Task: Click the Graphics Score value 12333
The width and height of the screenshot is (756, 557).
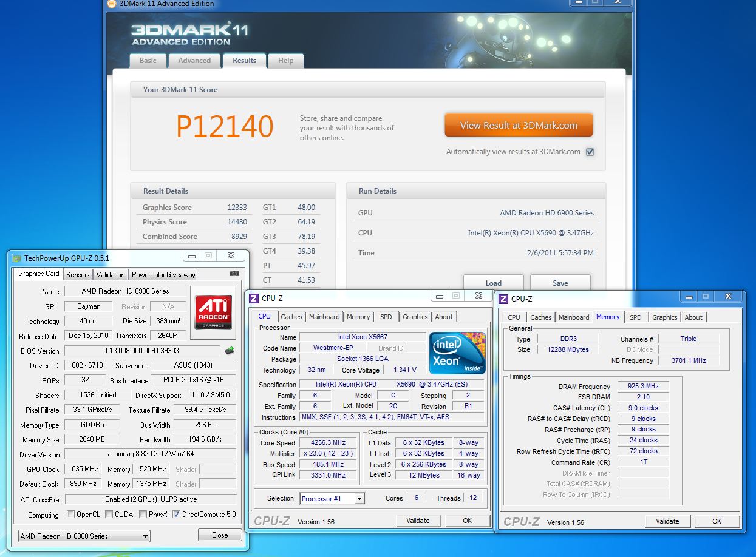Action: (x=237, y=208)
